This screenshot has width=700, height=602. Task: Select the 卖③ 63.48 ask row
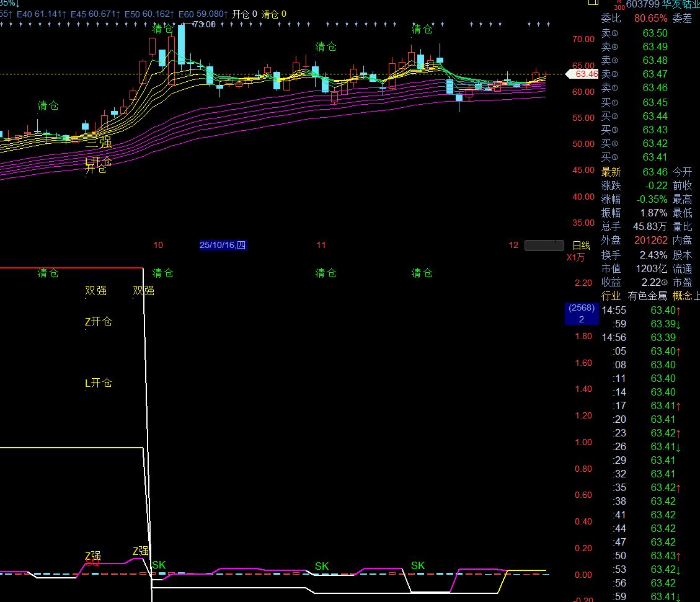(634, 60)
